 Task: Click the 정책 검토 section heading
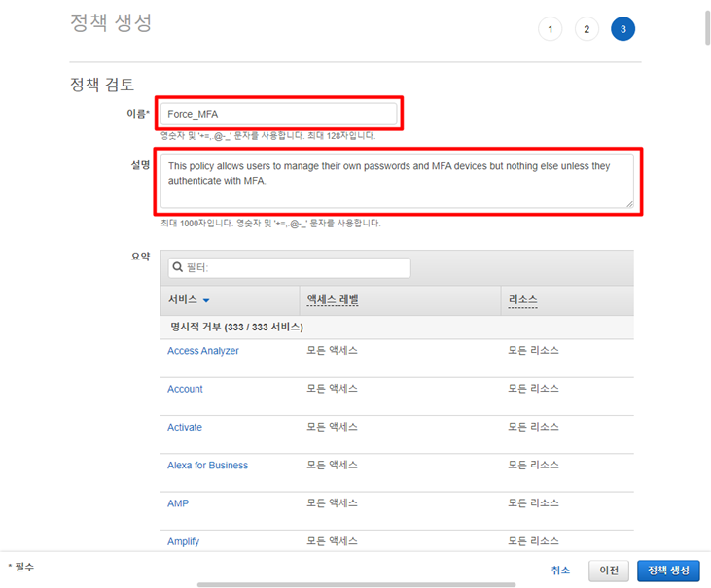pyautogui.click(x=102, y=85)
